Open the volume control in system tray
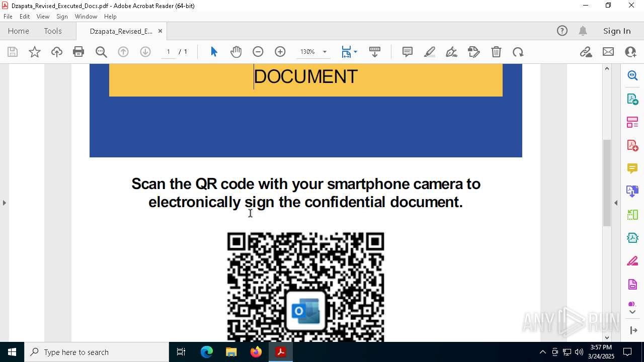 point(579,352)
